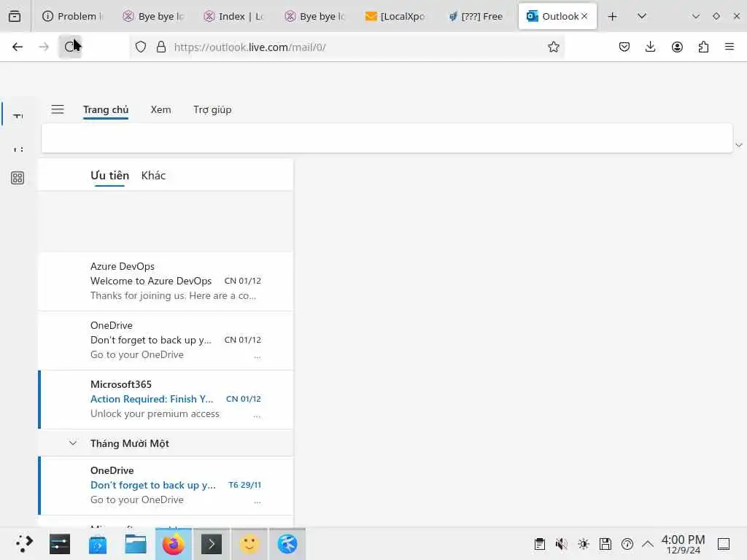This screenshot has height=560, width=747.
Task: Open the Xem ribbon tab
Action: pyautogui.click(x=160, y=109)
